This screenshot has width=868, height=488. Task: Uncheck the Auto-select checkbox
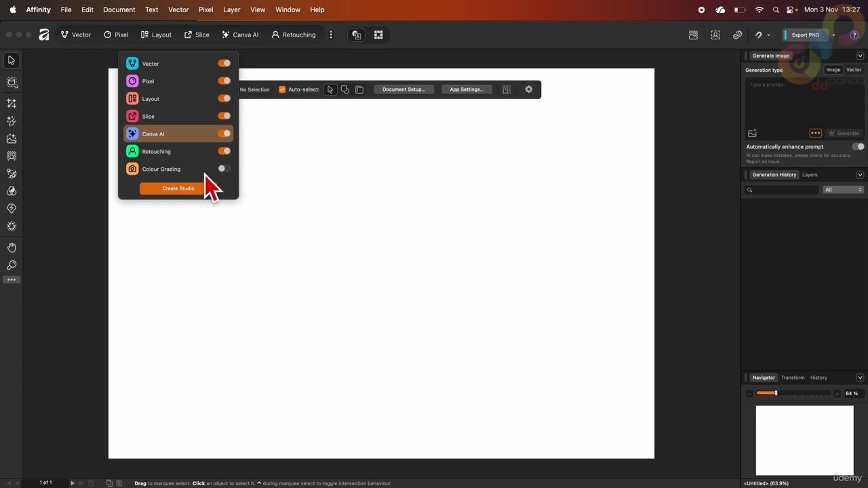[x=282, y=89]
